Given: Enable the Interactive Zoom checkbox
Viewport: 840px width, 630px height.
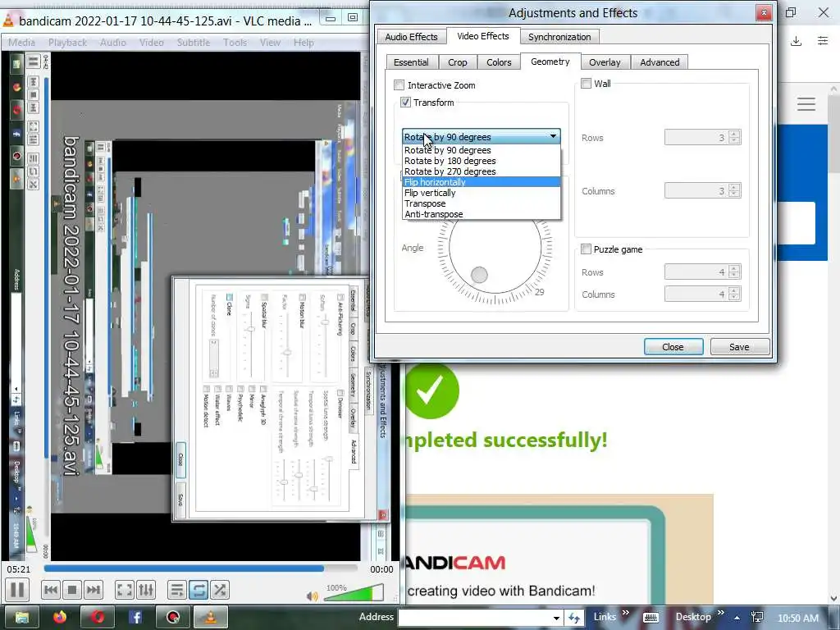Looking at the screenshot, I should pyautogui.click(x=399, y=85).
